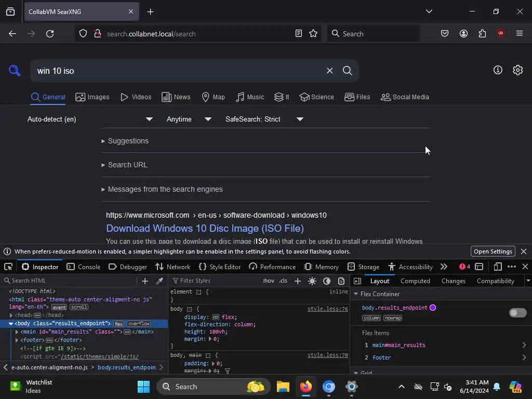
Task: Open the SafeSearch: Strict dropdown
Action: [264, 119]
